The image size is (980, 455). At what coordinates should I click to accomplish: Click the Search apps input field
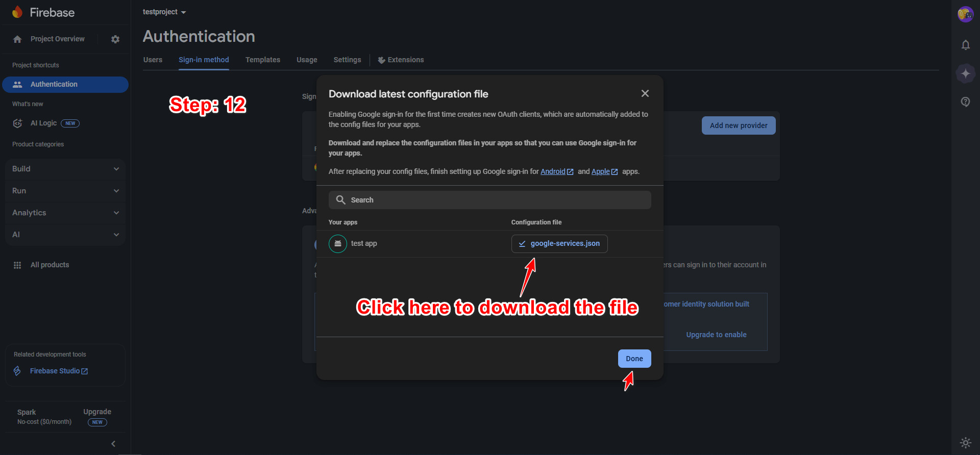click(x=490, y=200)
